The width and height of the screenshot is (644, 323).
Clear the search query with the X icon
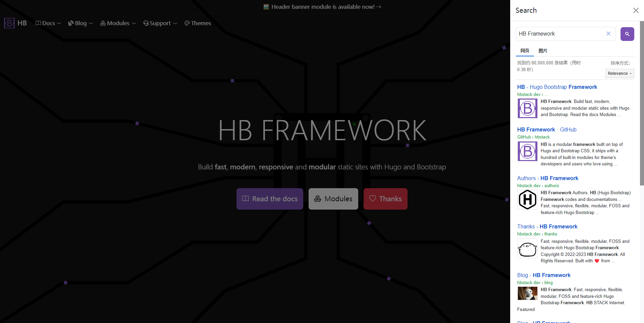pyautogui.click(x=609, y=34)
